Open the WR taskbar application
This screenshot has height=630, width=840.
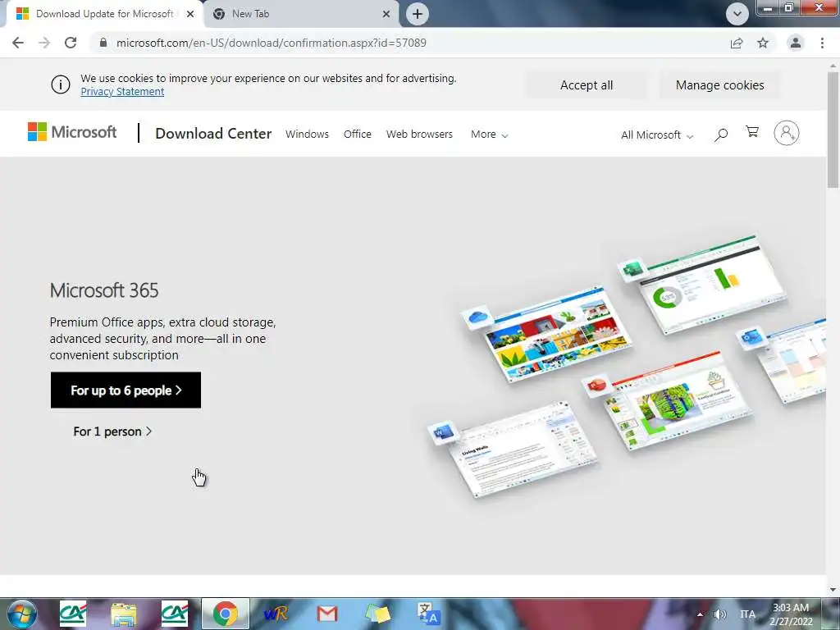point(276,614)
